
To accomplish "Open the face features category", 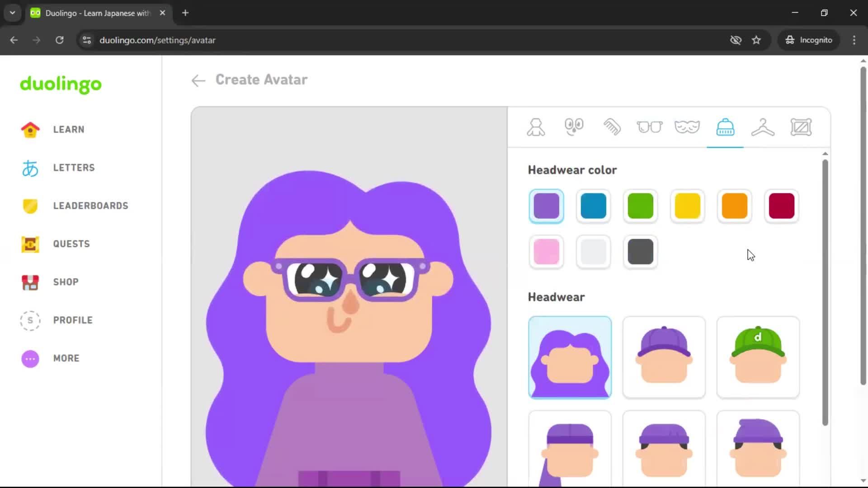I will (574, 127).
